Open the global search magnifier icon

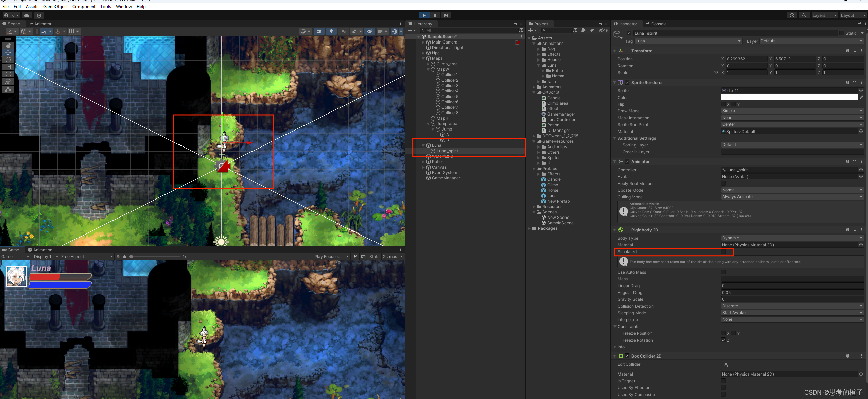tap(804, 15)
